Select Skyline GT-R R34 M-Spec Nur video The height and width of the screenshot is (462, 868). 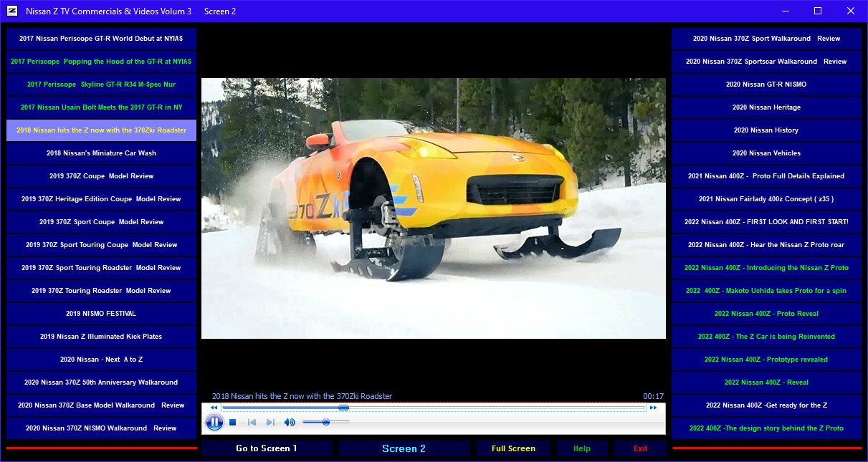pyautogui.click(x=101, y=85)
